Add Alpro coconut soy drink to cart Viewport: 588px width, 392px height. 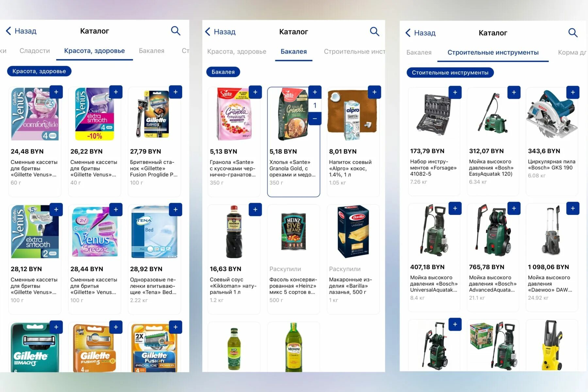[x=374, y=92]
